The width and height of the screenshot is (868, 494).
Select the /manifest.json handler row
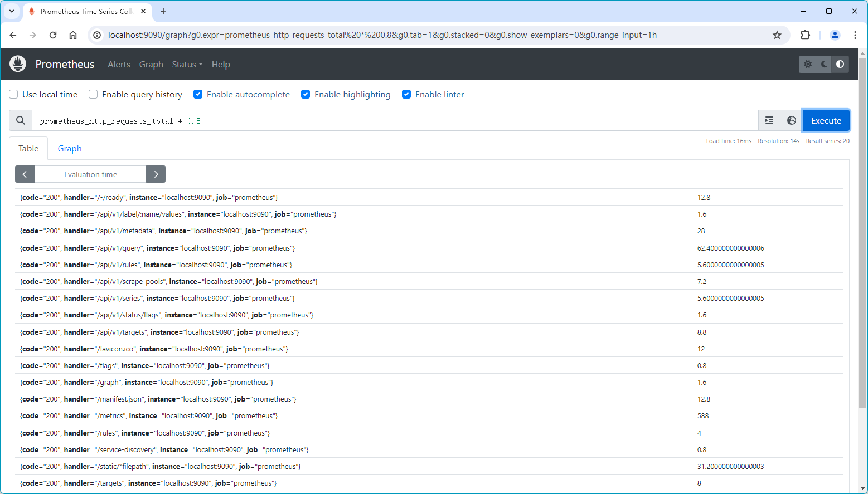(429, 399)
